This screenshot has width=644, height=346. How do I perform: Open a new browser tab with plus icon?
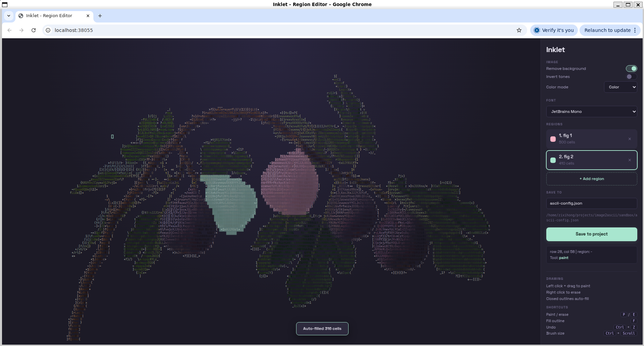tap(100, 16)
